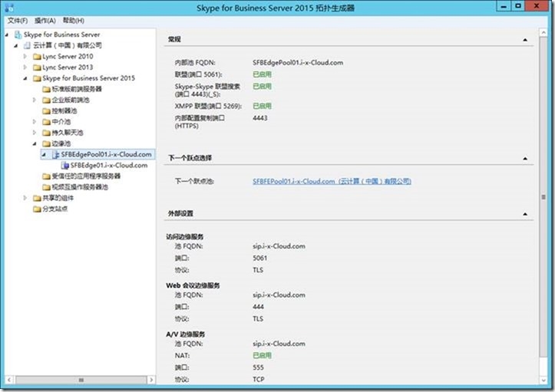Click the details pane scroll up arrow
The height and width of the screenshot is (392, 555).
pos(543,32)
